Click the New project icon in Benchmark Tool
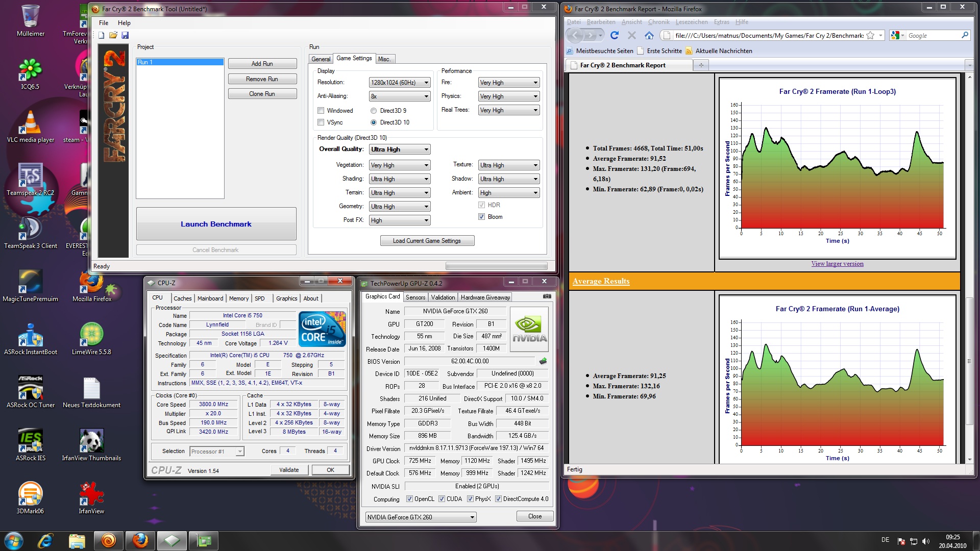Viewport: 980px width, 551px height. [x=101, y=35]
